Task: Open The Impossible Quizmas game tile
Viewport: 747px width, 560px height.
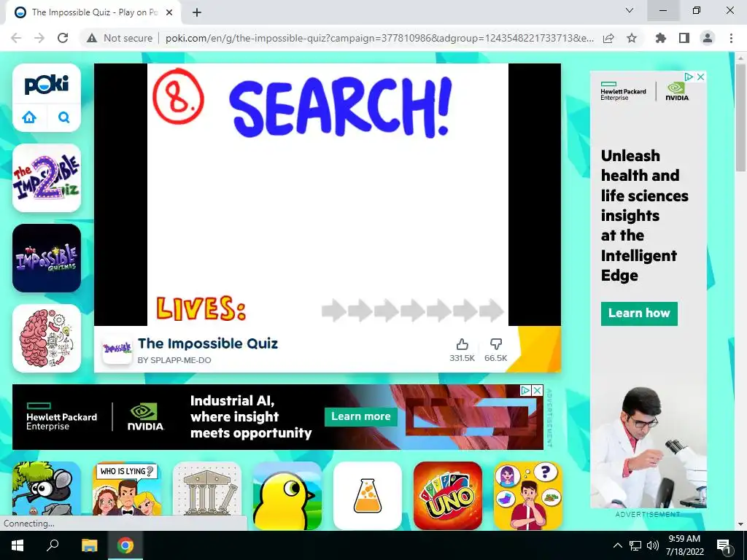Action: [x=47, y=258]
